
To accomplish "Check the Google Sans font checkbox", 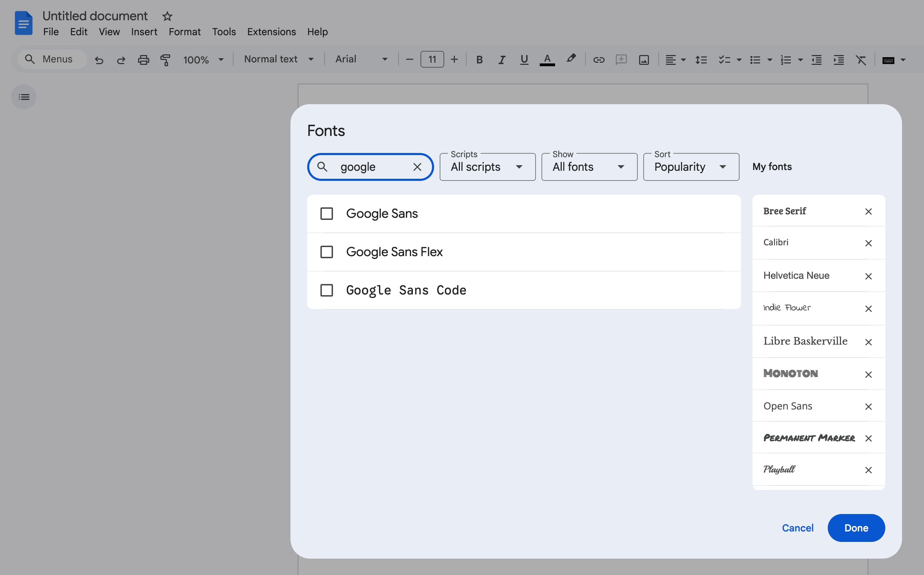I will tap(327, 214).
